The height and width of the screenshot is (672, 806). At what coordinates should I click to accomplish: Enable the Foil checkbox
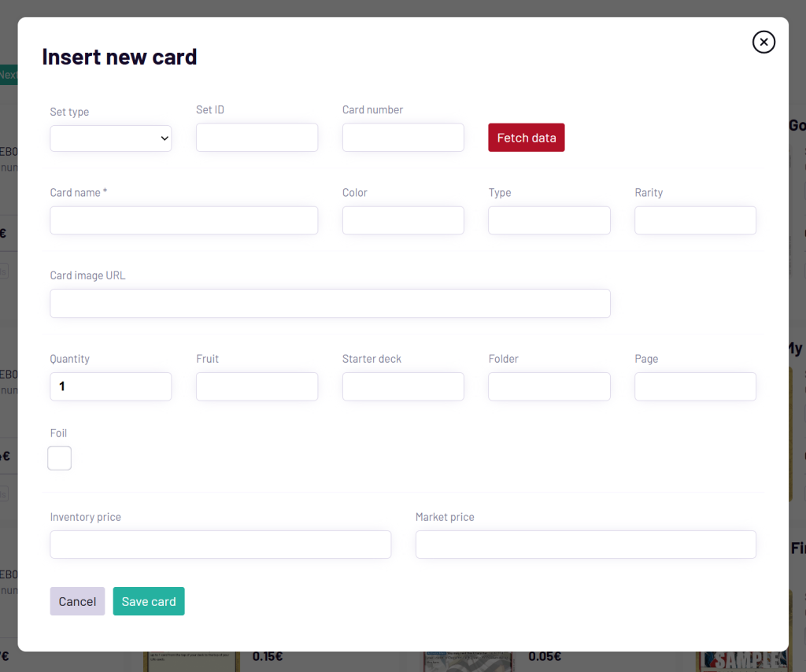tap(59, 458)
